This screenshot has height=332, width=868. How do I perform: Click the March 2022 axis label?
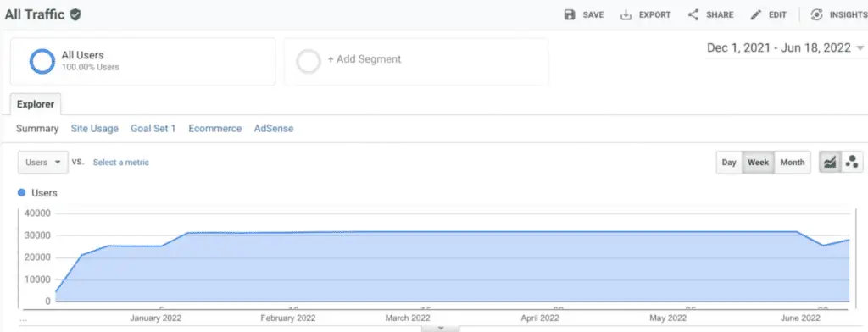pyautogui.click(x=408, y=318)
